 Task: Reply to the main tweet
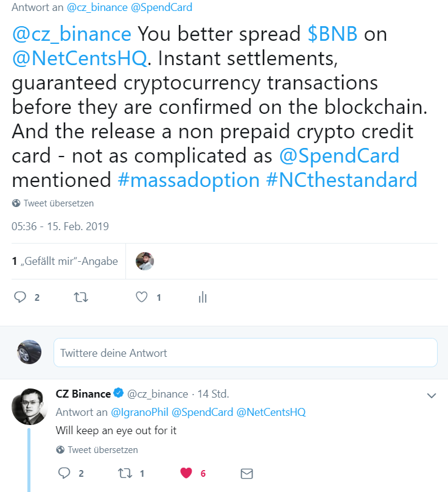[20, 297]
